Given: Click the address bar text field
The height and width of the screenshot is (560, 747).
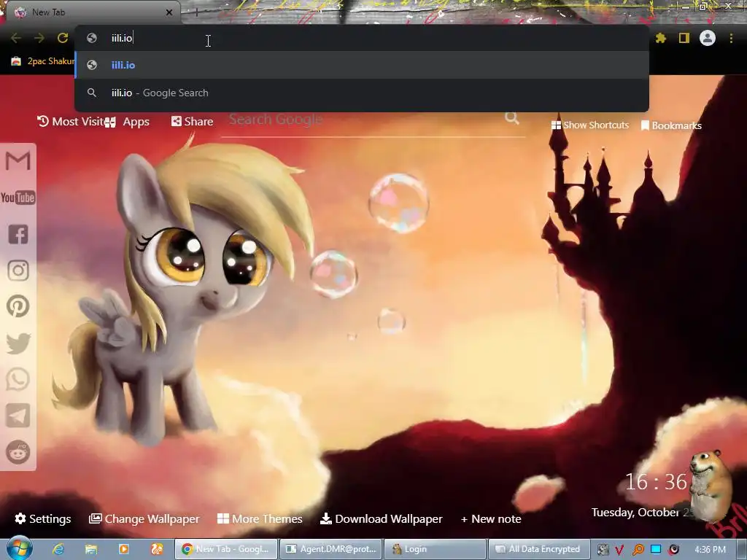Looking at the screenshot, I should 362,38.
